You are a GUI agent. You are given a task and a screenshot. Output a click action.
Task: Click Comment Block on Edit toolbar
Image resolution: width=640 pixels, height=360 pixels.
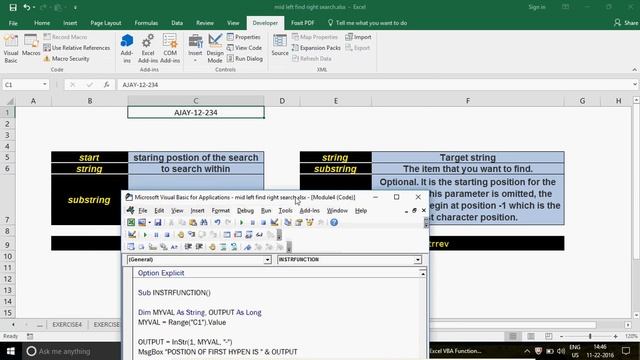pyautogui.click(x=223, y=247)
